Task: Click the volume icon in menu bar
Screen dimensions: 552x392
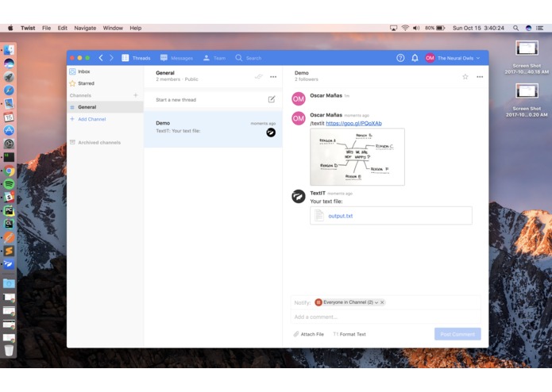Action: [416, 28]
